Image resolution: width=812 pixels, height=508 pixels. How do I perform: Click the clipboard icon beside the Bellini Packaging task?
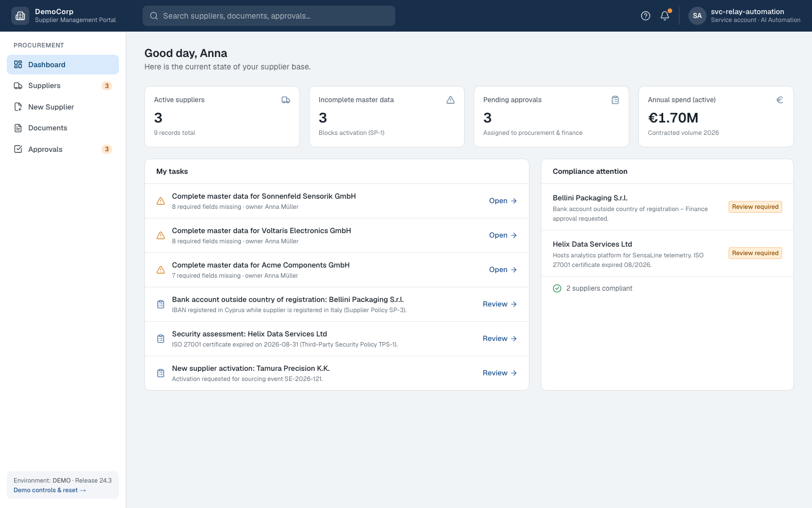coord(161,304)
